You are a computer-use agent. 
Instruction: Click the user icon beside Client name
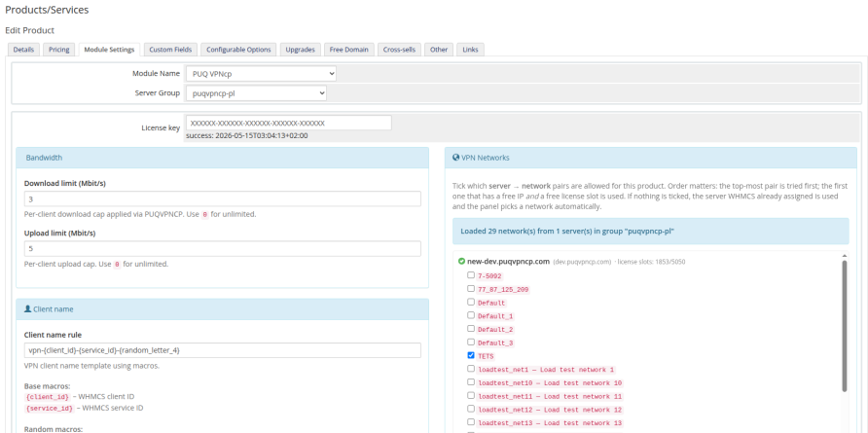[27, 309]
